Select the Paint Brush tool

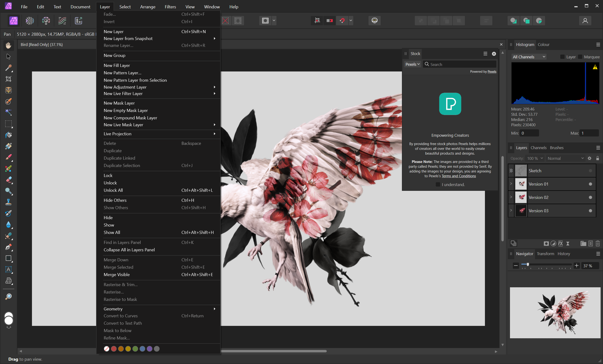[x=8, y=157]
